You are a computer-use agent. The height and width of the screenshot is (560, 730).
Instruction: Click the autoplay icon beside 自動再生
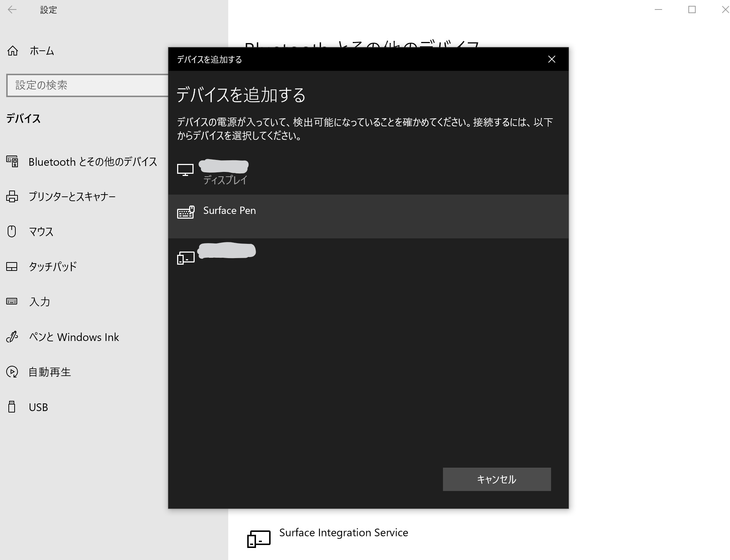(x=12, y=372)
